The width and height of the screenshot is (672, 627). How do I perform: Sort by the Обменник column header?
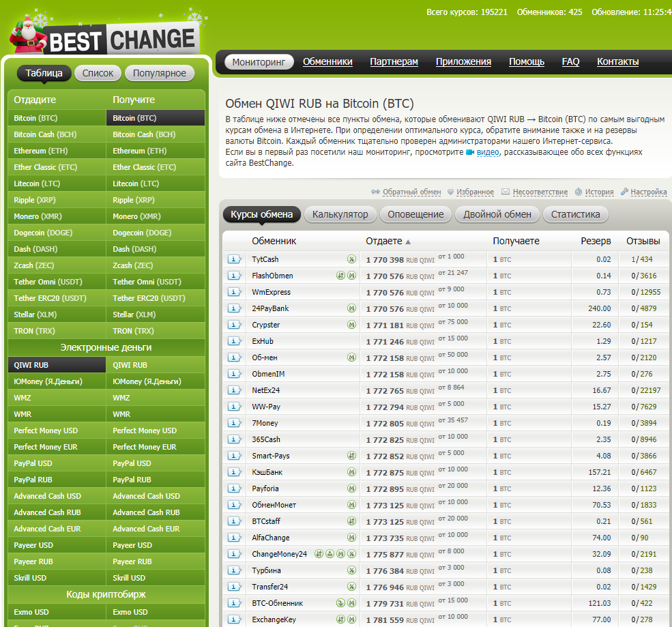click(274, 242)
